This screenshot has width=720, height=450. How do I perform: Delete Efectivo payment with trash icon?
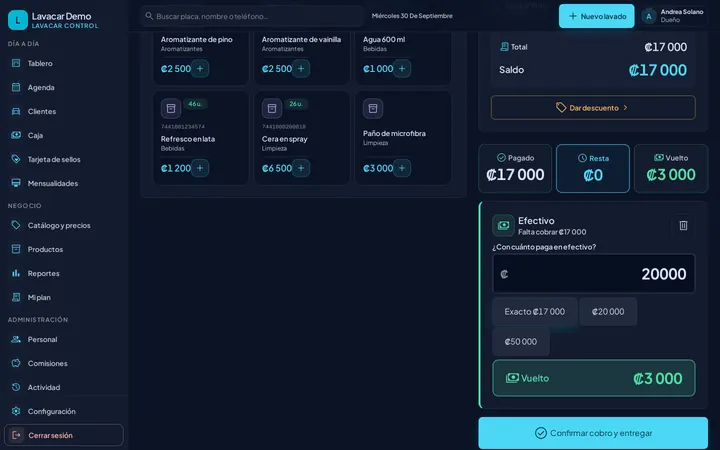(x=683, y=225)
